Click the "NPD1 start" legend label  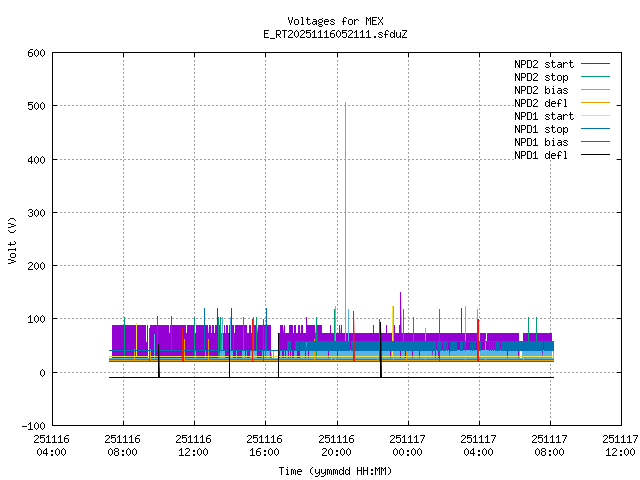click(x=541, y=116)
